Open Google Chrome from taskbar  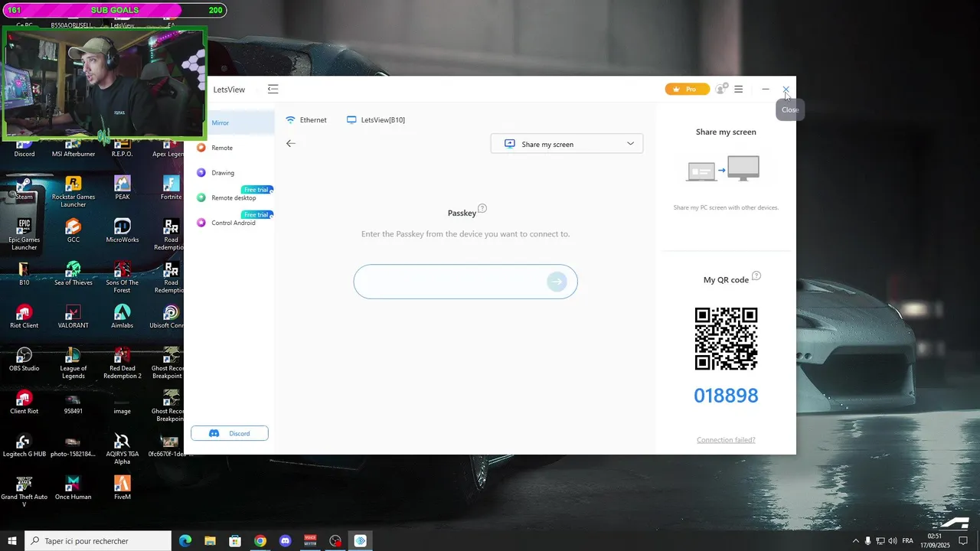(260, 541)
